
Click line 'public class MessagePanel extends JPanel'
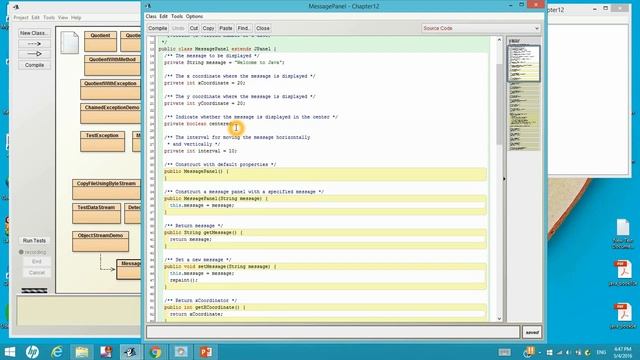(x=217, y=49)
